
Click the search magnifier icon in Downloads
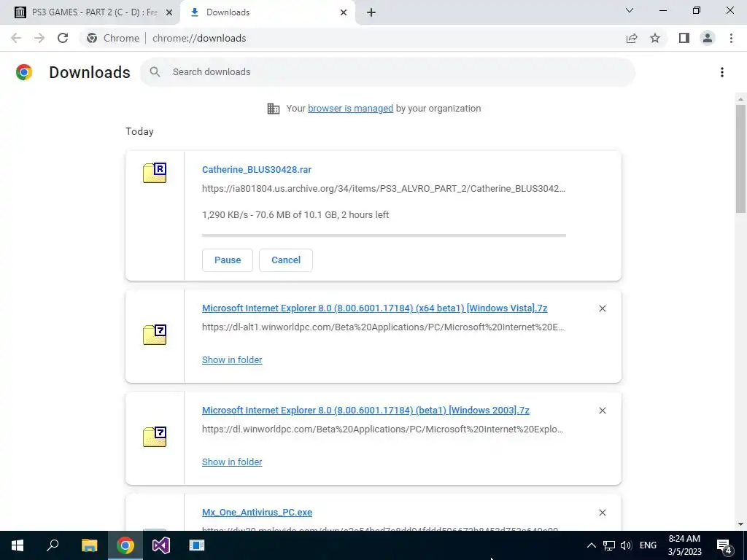155,72
